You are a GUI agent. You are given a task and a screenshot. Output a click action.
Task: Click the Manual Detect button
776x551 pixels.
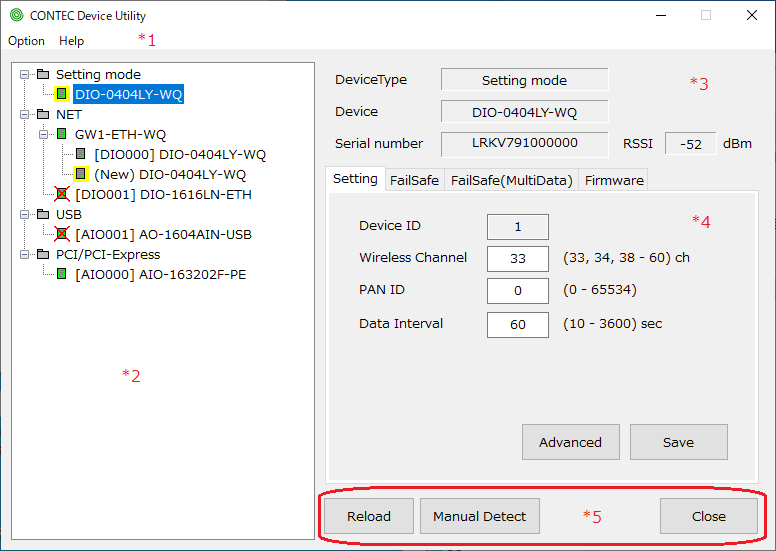(480, 516)
